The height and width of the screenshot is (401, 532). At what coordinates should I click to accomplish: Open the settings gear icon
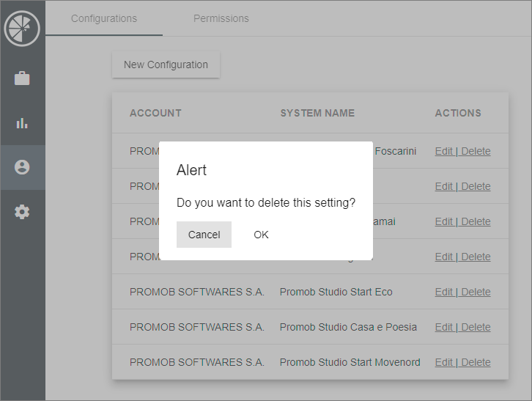22,212
